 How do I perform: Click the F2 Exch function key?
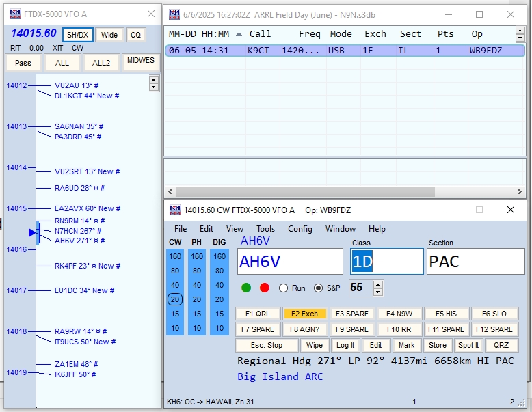click(304, 314)
